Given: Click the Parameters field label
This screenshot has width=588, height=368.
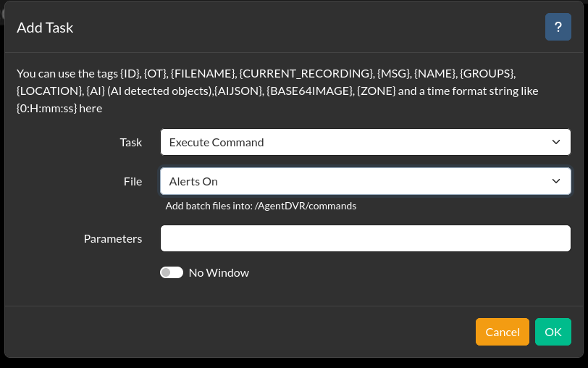Looking at the screenshot, I should 113,239.
